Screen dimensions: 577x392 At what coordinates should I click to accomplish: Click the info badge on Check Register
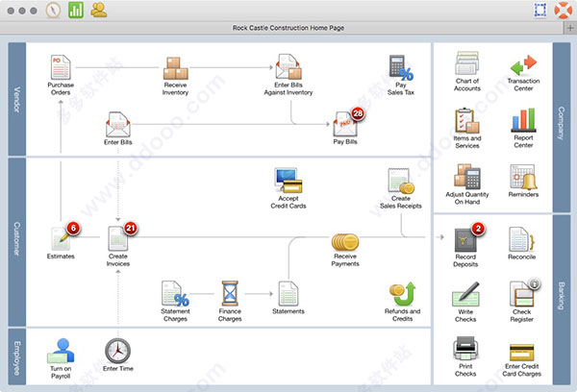coord(535,283)
